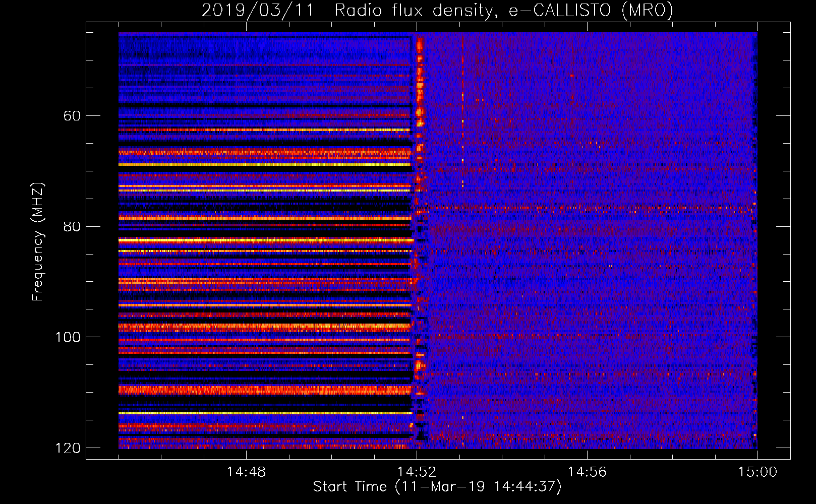Viewport: 816px width, 504px height.
Task: Click the 'Start Time (11-Mar-19 14:44:37)' label
Action: click(x=437, y=487)
